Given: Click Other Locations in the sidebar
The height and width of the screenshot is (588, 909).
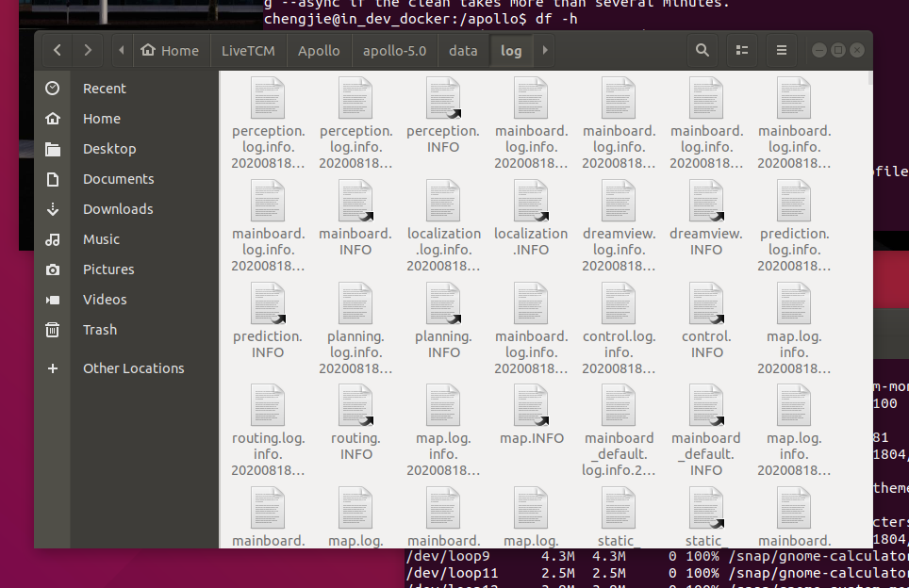Looking at the screenshot, I should click(133, 367).
